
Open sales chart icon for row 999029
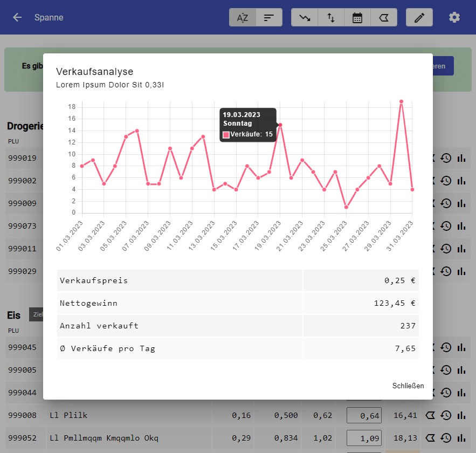point(461,271)
